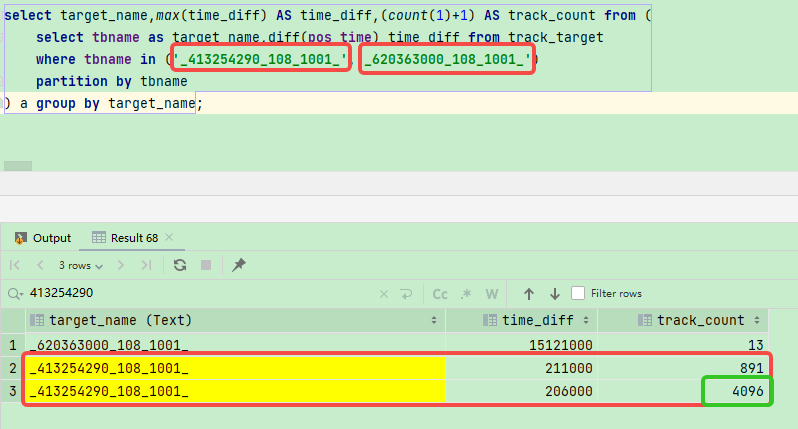Clear the search text
Image resolution: width=798 pixels, height=429 pixels.
pos(384,294)
